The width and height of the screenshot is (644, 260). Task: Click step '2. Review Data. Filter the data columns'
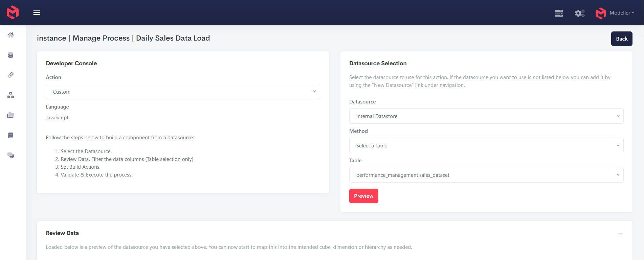click(x=124, y=159)
